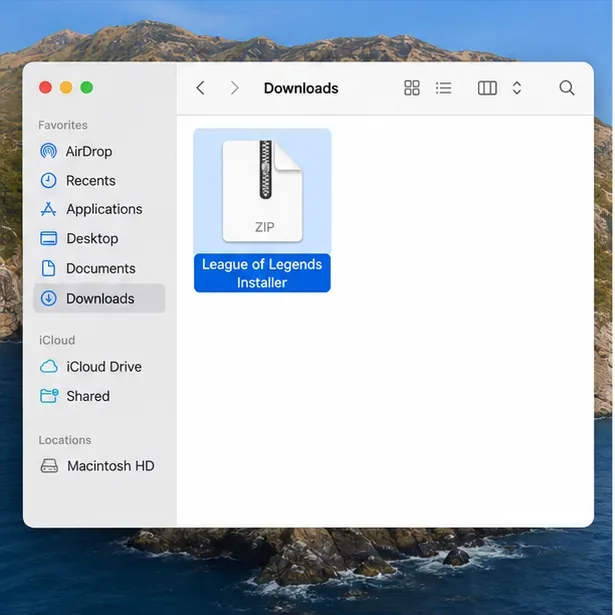Click the back navigation chevron
Image resolution: width=615 pixels, height=615 pixels.
click(200, 88)
